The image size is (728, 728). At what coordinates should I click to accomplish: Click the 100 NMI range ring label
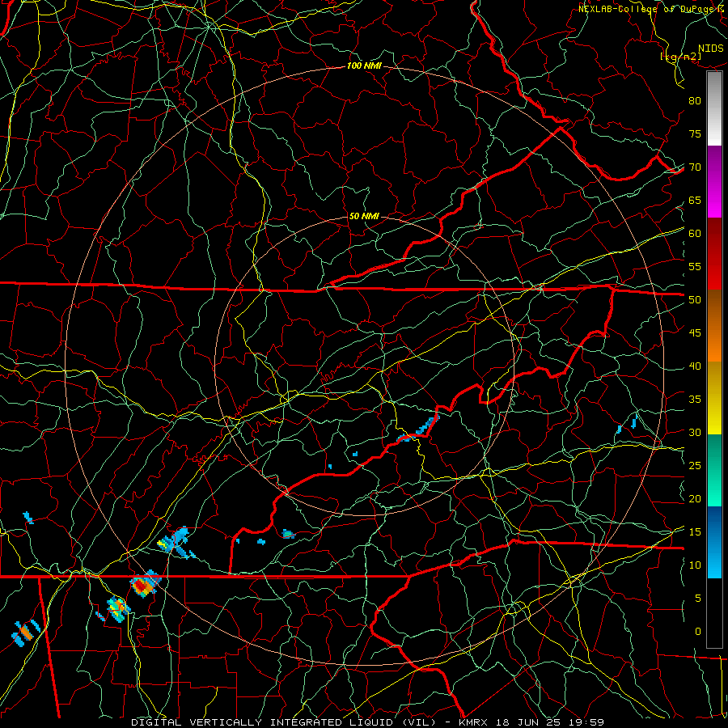click(364, 66)
